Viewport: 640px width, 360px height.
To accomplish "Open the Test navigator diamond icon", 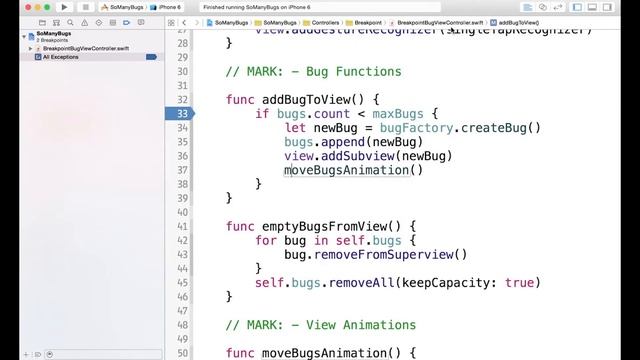I will point(99,22).
